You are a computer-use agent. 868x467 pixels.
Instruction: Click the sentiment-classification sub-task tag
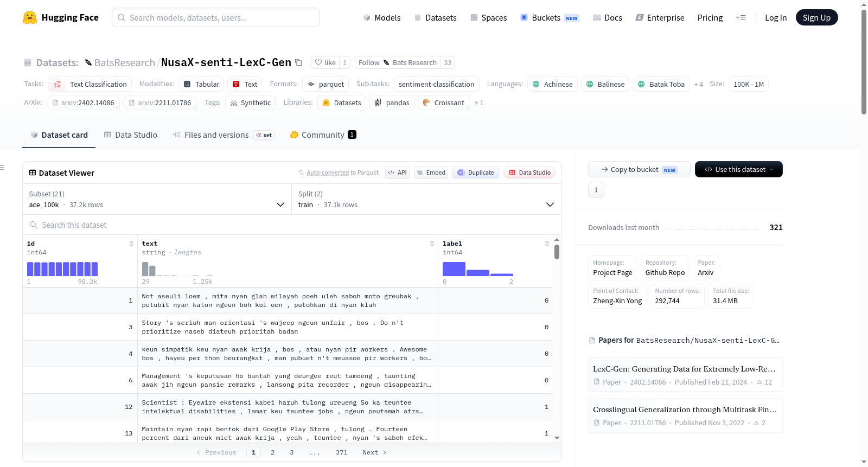click(436, 84)
